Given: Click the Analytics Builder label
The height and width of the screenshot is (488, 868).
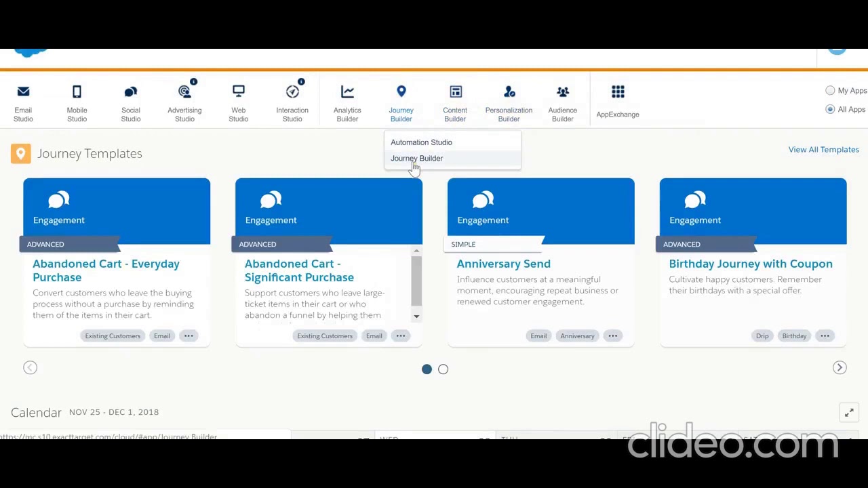Looking at the screenshot, I should pyautogui.click(x=347, y=115).
